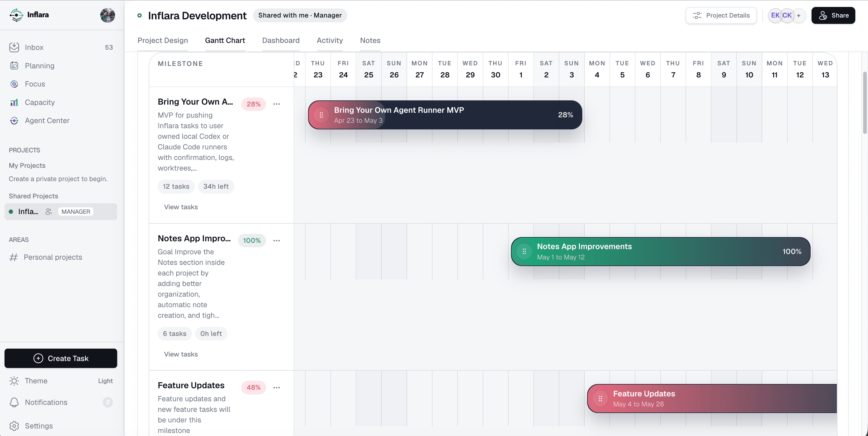Image resolution: width=868 pixels, height=436 pixels.
Task: Click the person icon in Share button
Action: [823, 15]
